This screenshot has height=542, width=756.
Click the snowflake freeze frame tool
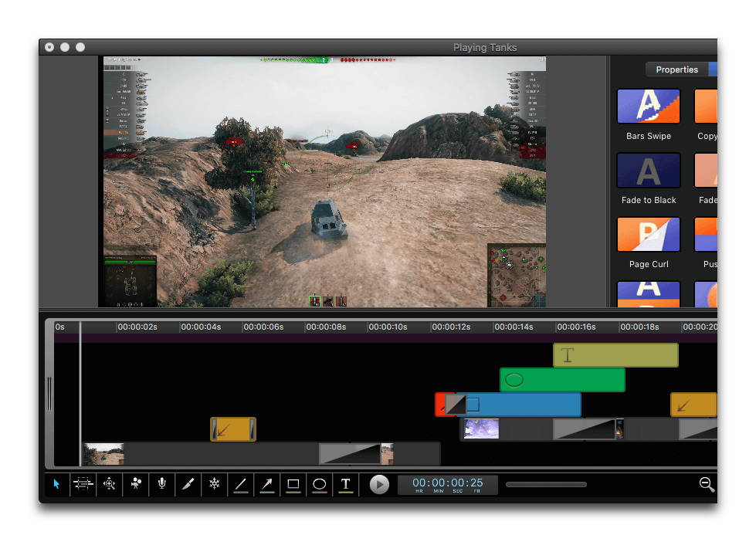click(x=215, y=484)
